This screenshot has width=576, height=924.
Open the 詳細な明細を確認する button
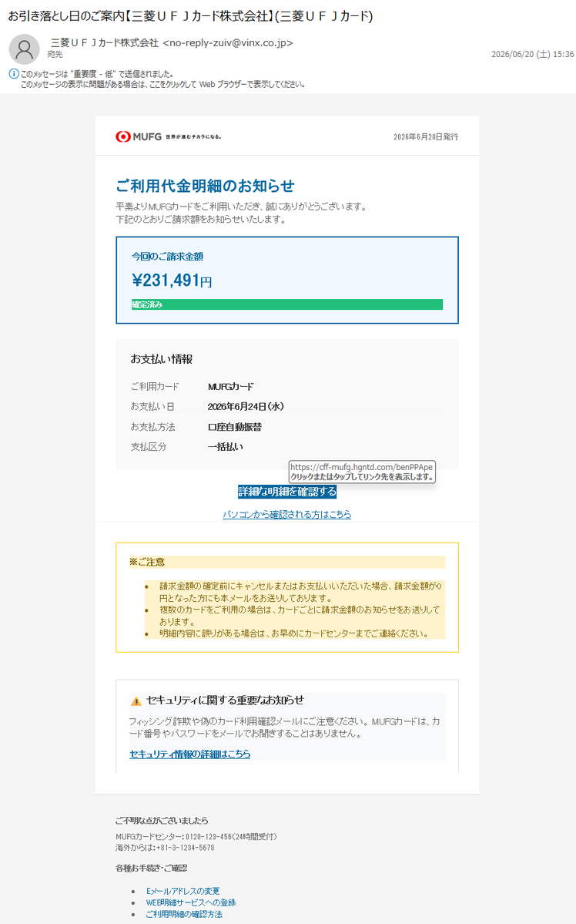286,492
